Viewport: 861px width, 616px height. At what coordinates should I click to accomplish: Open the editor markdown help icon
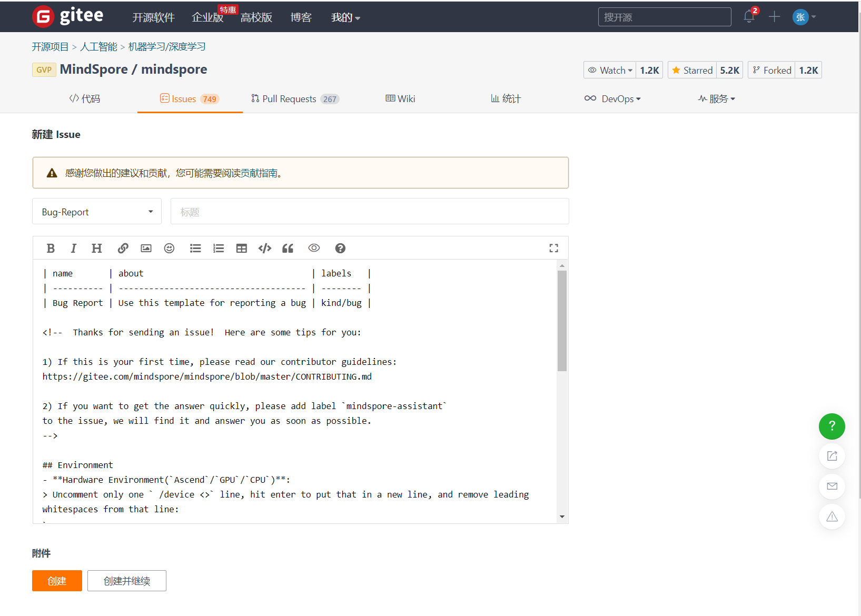point(340,248)
